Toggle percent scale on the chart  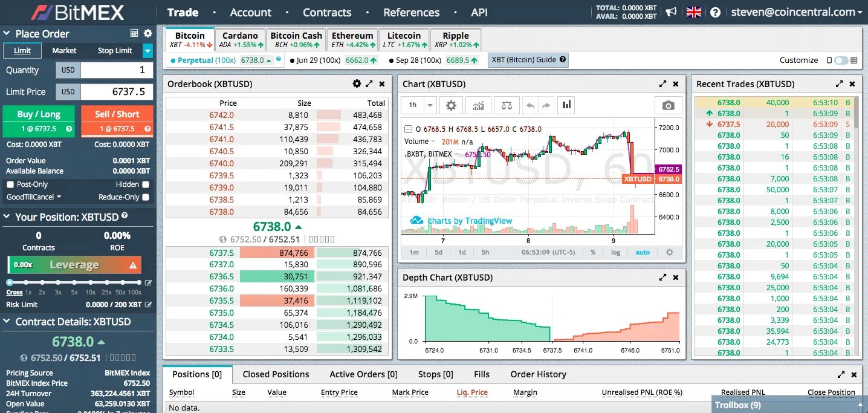pos(593,252)
